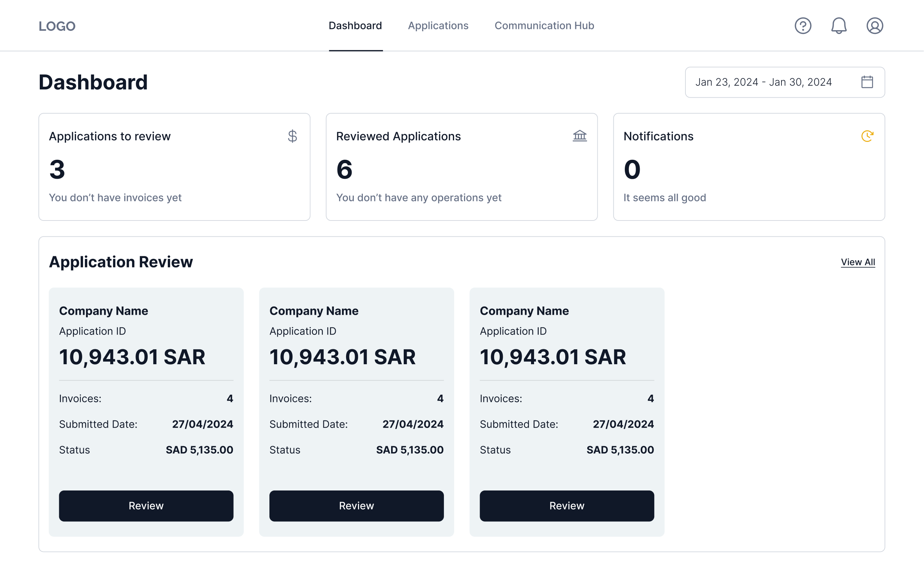Click the yellow refresh icon on Notifications card

tap(868, 136)
